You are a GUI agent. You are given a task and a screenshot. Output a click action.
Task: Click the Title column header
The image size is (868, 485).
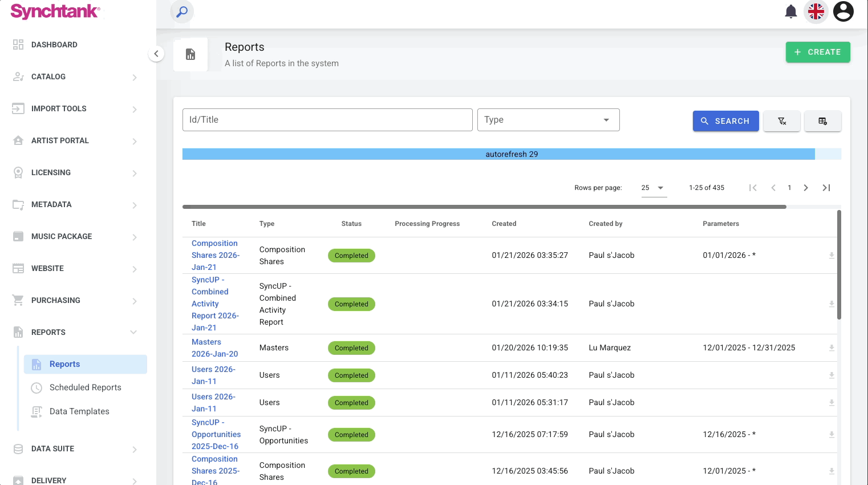point(198,224)
